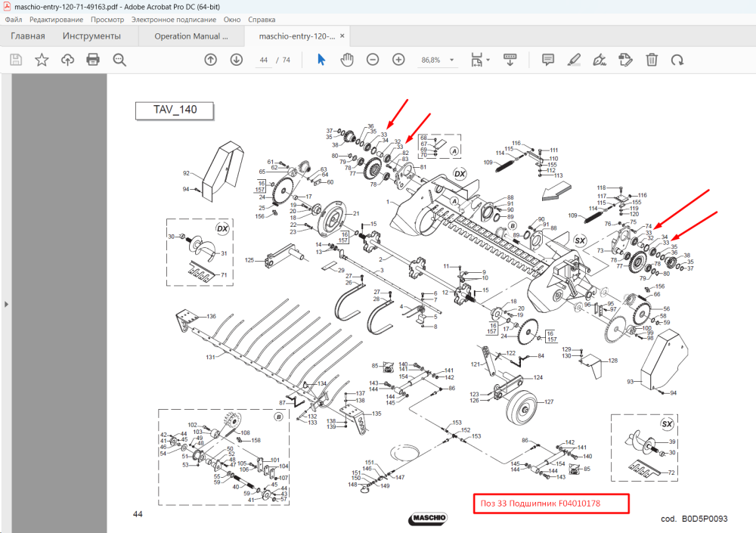Image resolution: width=756 pixels, height=533 pixels.
Task: Open the Окно menu
Action: coord(232,20)
